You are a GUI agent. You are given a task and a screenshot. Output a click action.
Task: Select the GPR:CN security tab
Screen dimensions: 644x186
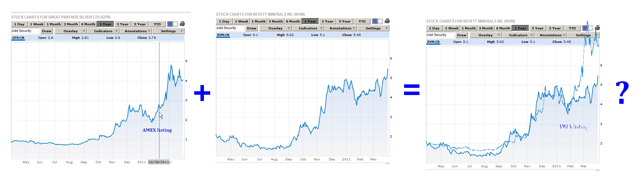click(x=18, y=38)
